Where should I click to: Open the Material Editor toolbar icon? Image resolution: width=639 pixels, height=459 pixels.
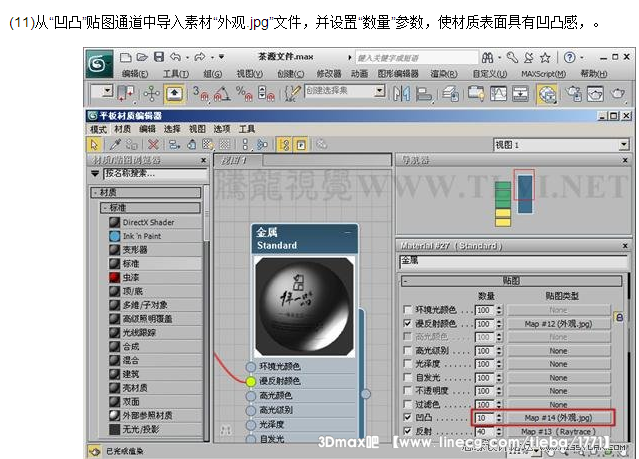pos(547,94)
